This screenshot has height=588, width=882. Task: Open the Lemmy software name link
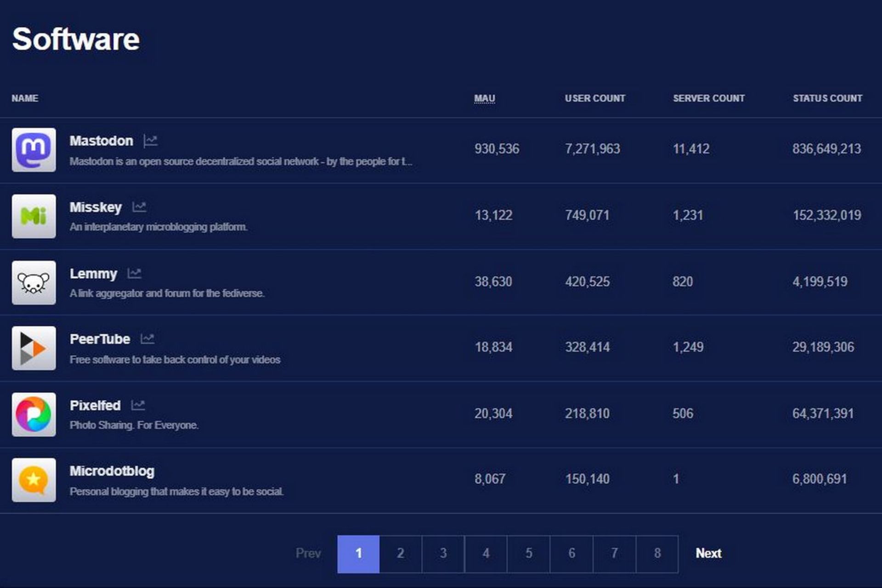[93, 274]
